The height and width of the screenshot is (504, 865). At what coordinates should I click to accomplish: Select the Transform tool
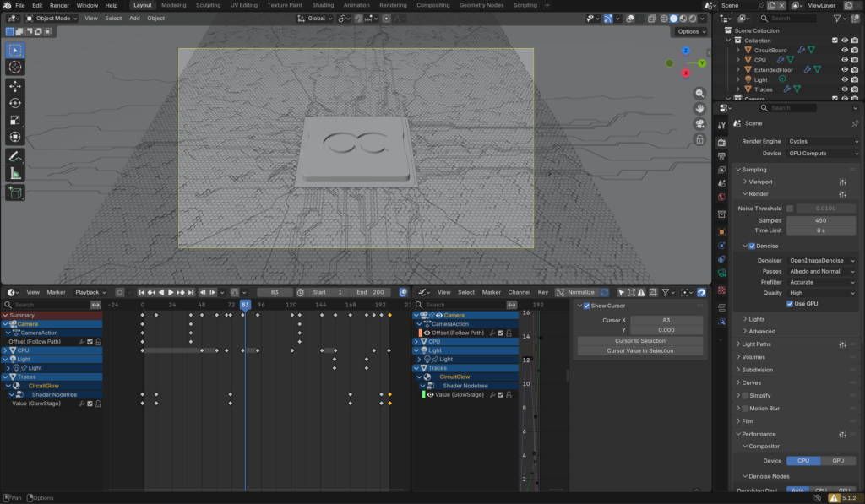tap(15, 137)
